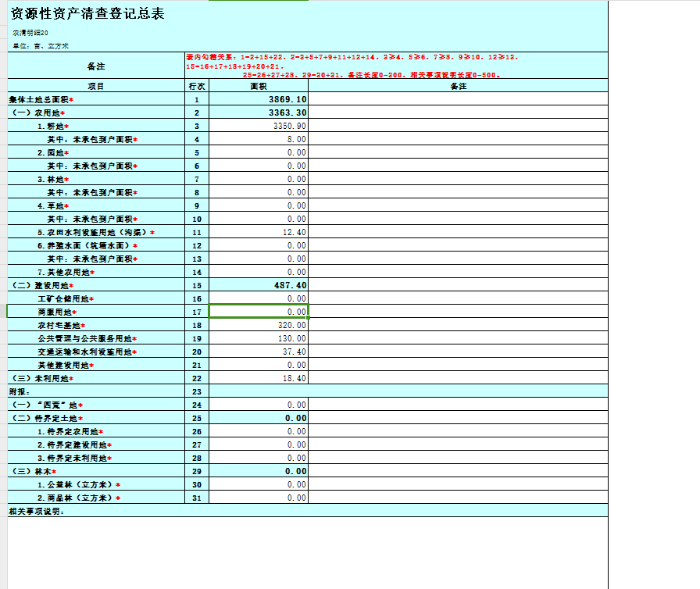
Task: Select the 4.草地 label cell
Action: (96, 205)
